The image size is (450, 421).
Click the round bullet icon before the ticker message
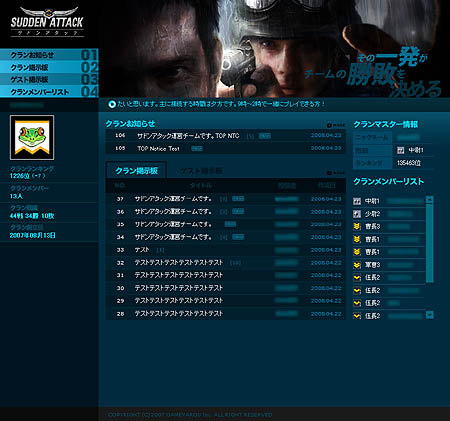click(112, 104)
